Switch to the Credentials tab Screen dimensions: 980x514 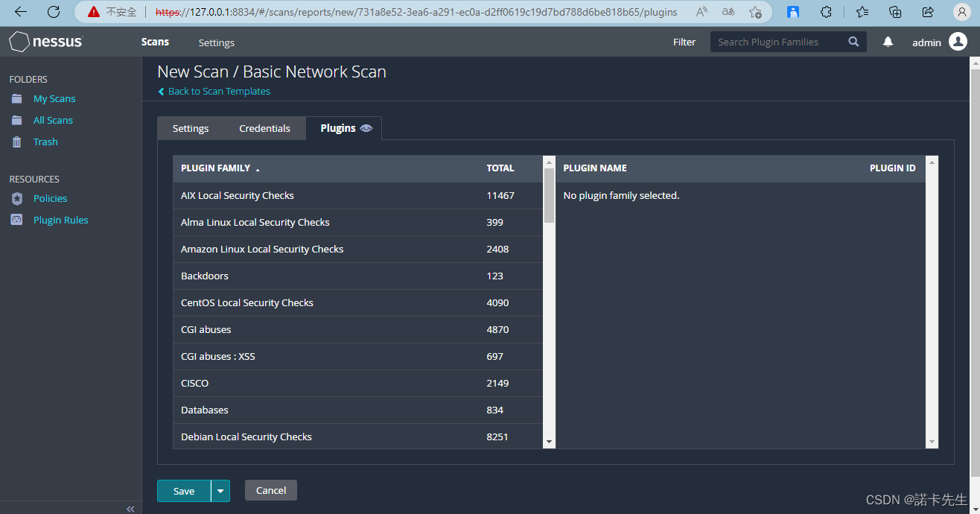point(264,128)
